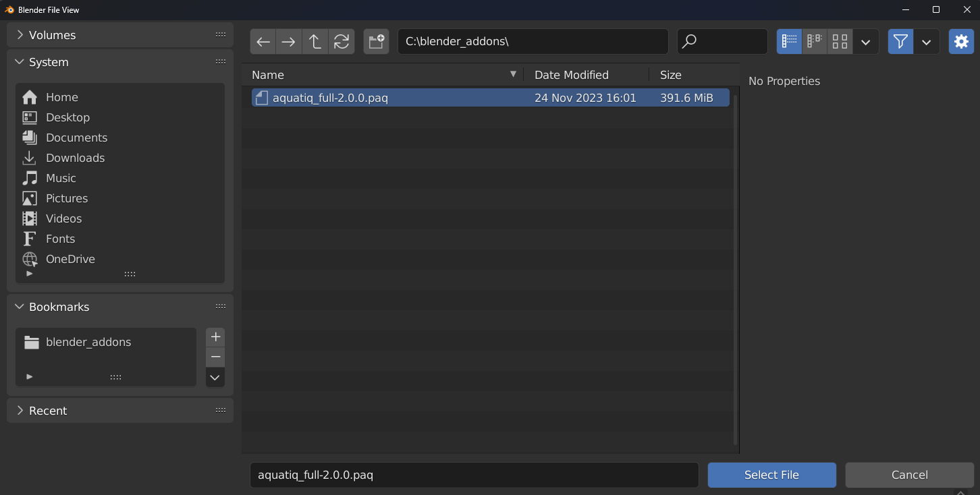Add current folder as a bookmark

(215, 337)
